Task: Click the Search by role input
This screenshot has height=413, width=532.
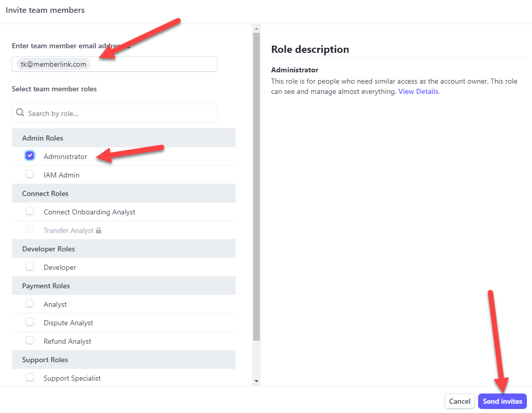Action: click(x=115, y=113)
